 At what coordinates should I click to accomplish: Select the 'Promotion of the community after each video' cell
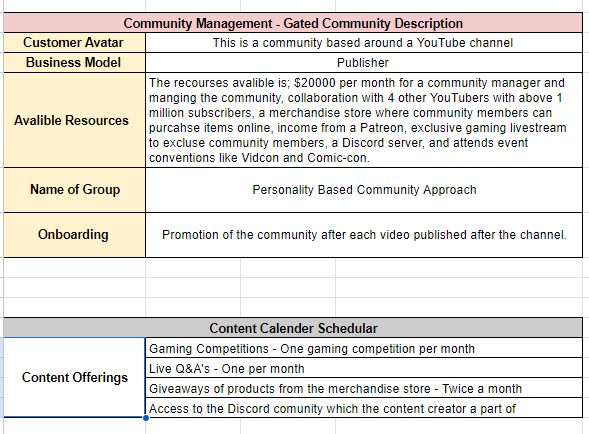(x=364, y=235)
